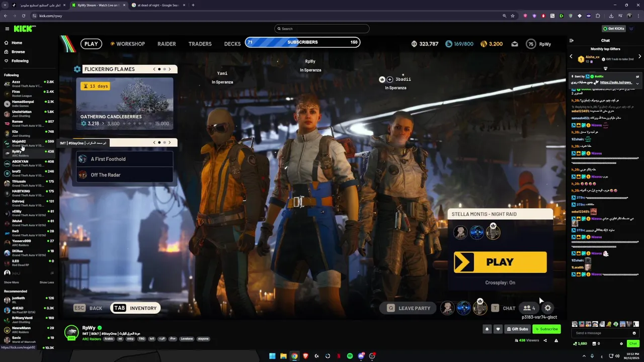644x362 pixels.
Task: Click the in-game mail envelope icon
Action: (x=515, y=44)
